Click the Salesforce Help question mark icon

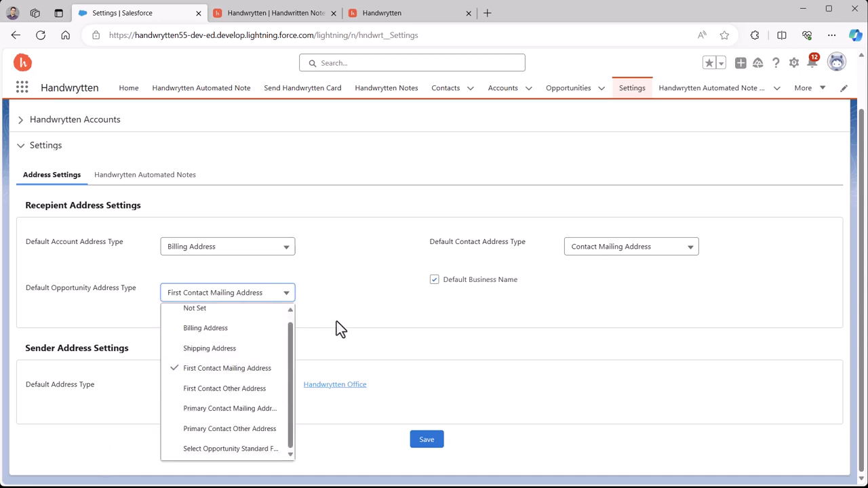(776, 63)
